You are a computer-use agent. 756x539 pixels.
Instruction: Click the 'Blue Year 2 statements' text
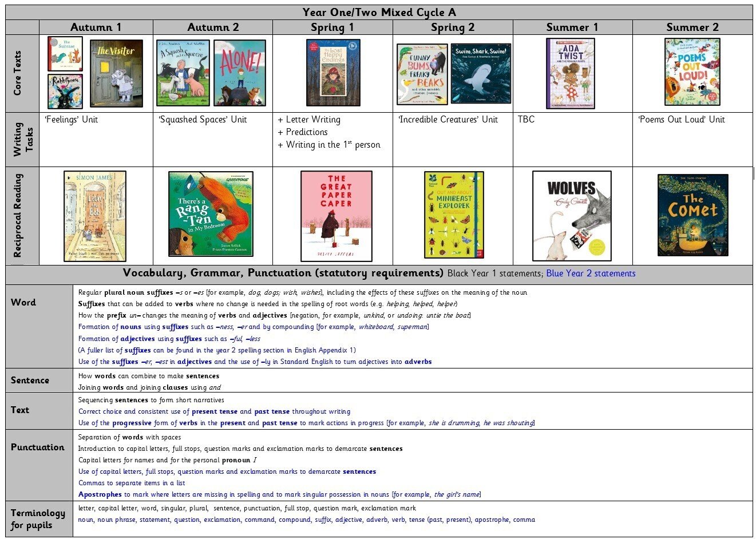pyautogui.click(x=591, y=274)
